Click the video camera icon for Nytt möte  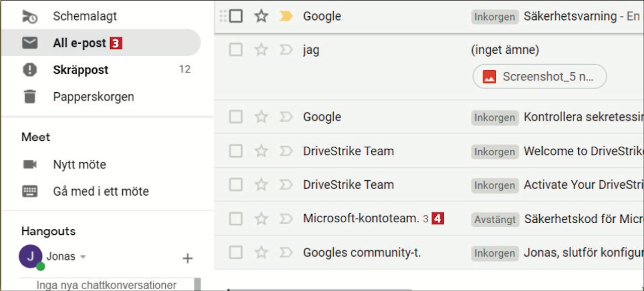click(30, 164)
